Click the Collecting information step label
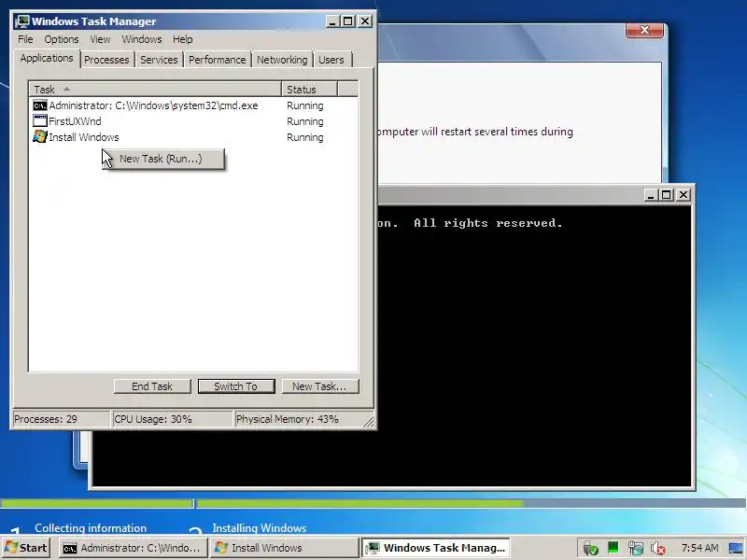 click(x=91, y=528)
